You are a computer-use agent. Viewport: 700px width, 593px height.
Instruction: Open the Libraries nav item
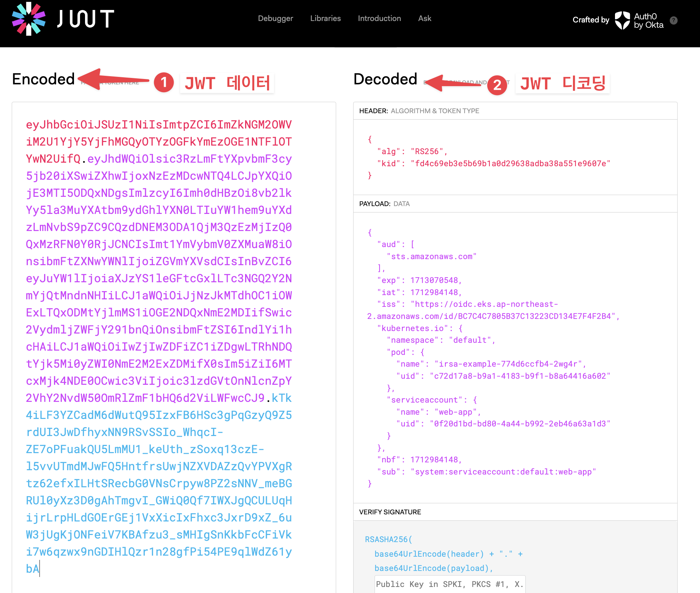coord(325,19)
